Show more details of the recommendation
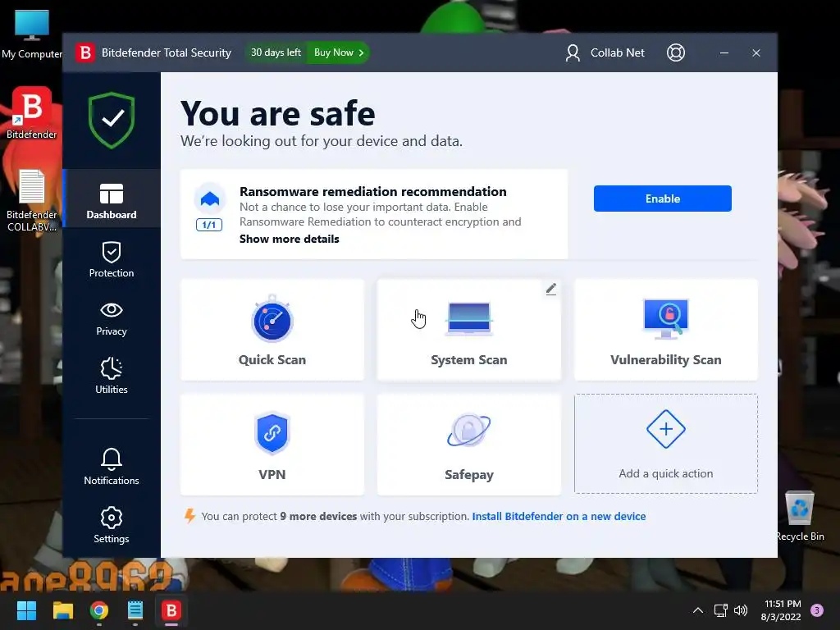 coord(290,239)
